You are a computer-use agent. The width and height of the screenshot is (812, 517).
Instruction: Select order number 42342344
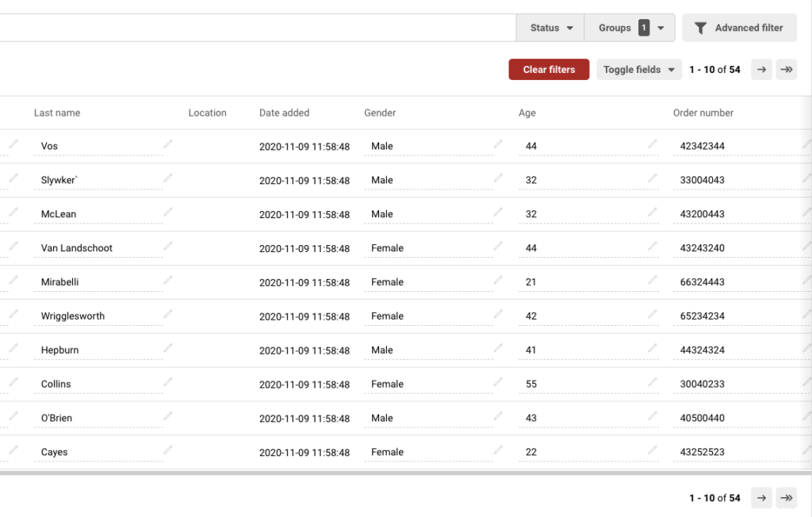pos(703,146)
